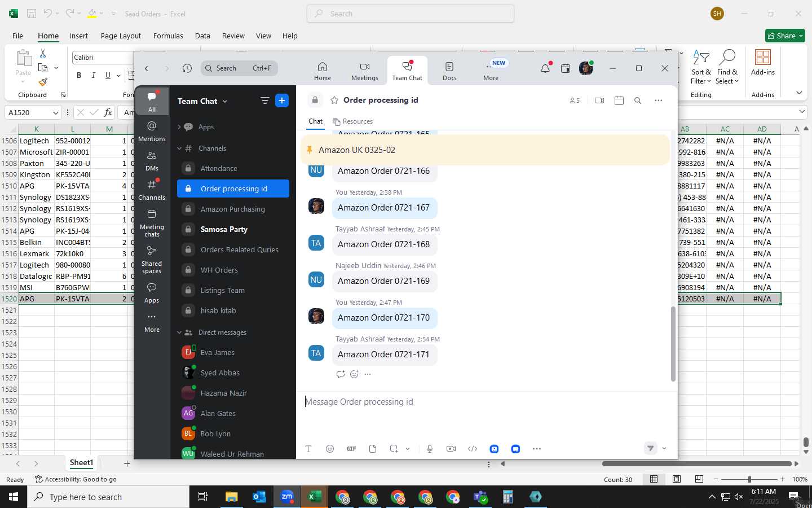Open Find & Select dropdown in Excel
The image size is (812, 508).
[727, 68]
